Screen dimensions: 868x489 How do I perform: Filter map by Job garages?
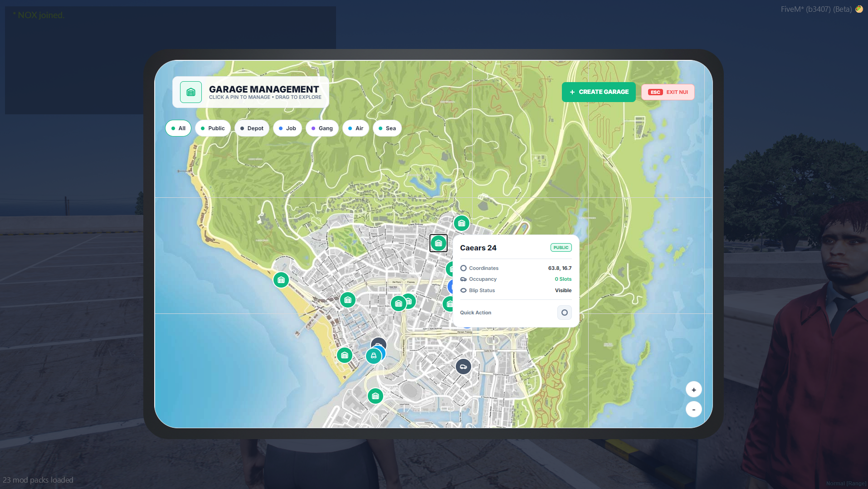point(288,128)
